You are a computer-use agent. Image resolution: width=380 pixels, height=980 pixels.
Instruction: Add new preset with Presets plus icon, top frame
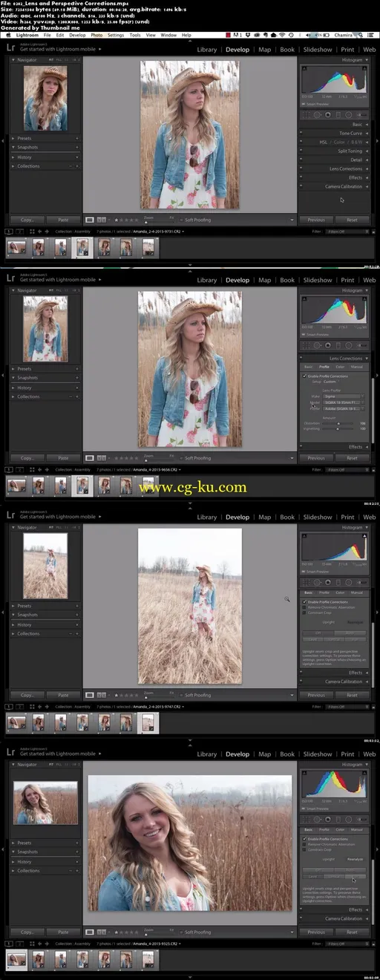click(x=77, y=138)
